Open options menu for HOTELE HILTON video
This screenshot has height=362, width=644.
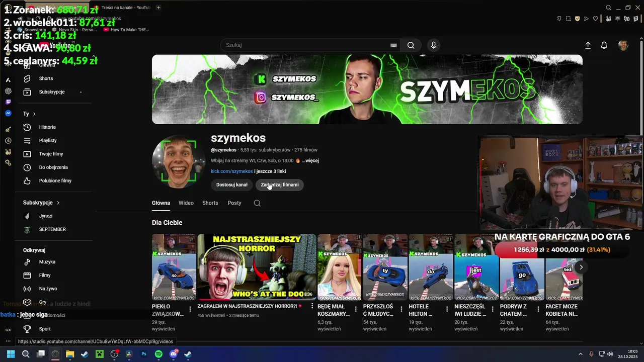coord(447,309)
